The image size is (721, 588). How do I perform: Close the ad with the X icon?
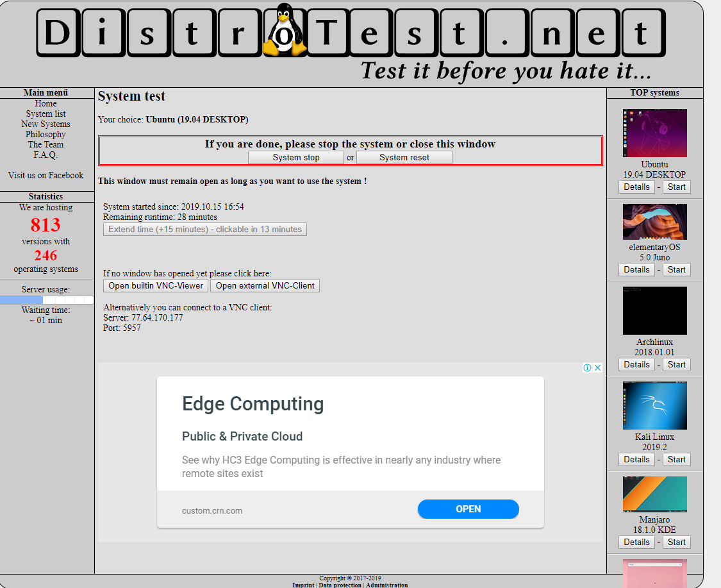[597, 367]
